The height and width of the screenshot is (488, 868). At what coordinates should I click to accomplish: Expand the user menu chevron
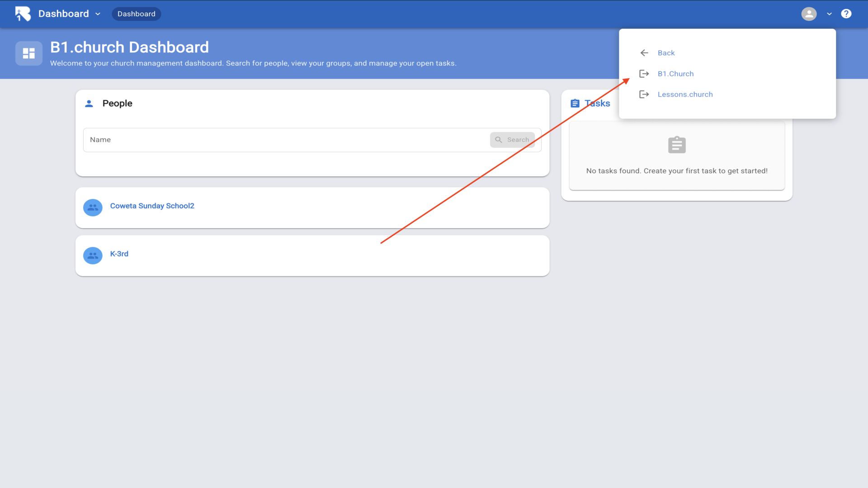829,14
